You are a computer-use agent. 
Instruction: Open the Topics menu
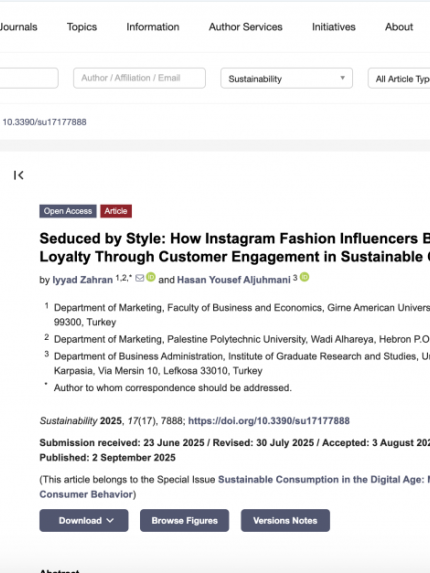click(82, 27)
